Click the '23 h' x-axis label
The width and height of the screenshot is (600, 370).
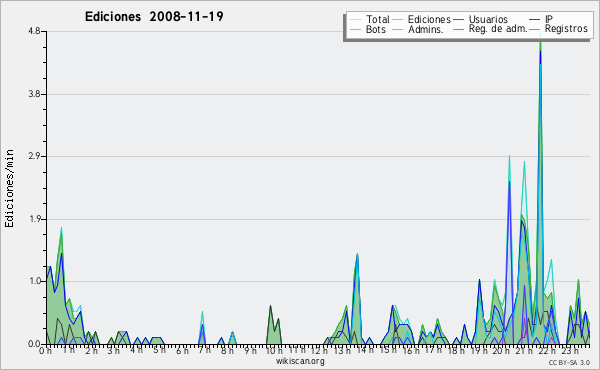coord(569,350)
